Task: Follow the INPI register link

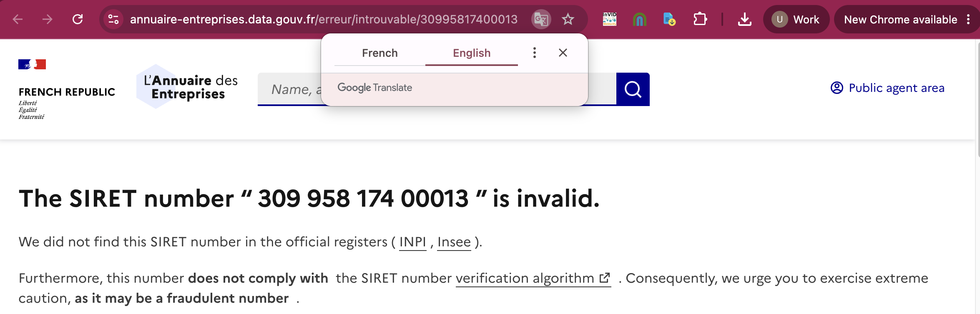Action: click(413, 242)
